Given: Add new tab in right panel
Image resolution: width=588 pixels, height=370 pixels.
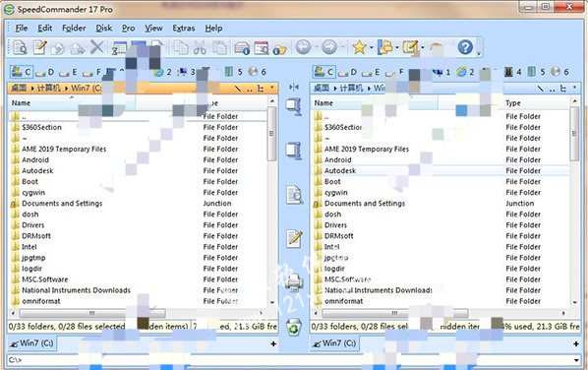Looking at the screenshot, I should [x=576, y=343].
